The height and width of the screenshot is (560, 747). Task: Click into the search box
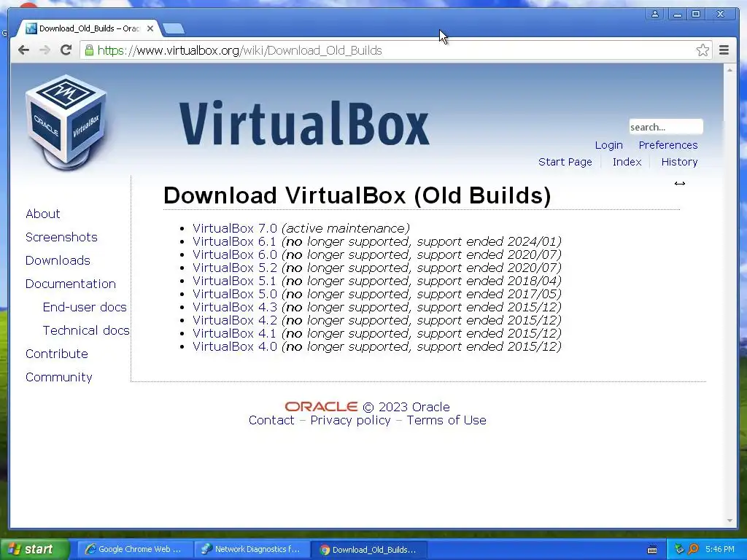click(665, 127)
